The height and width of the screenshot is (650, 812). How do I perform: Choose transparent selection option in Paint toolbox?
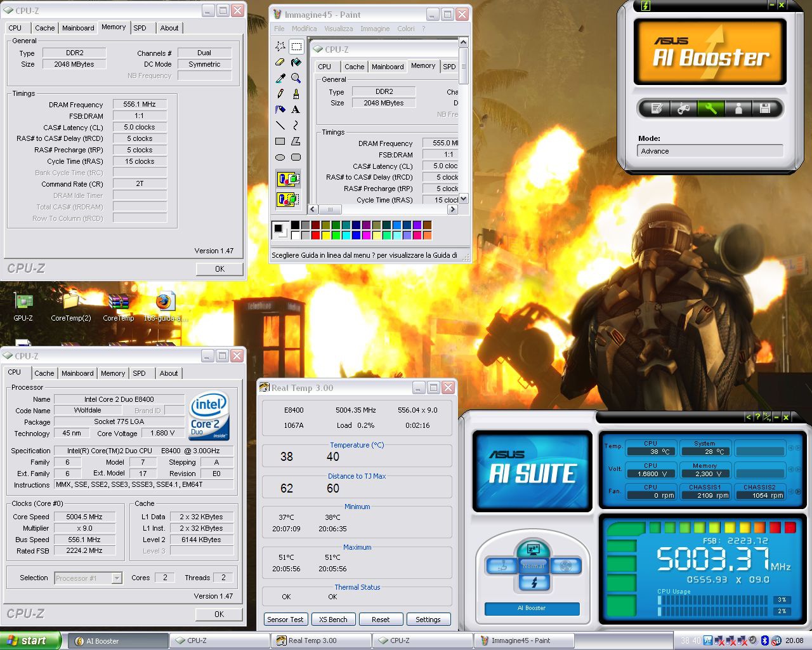(288, 199)
